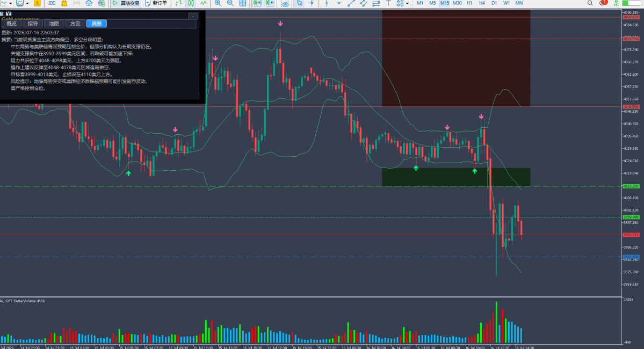Expand the shapes dropdown arrow
This screenshot has width=644, height=349.
(407, 3)
